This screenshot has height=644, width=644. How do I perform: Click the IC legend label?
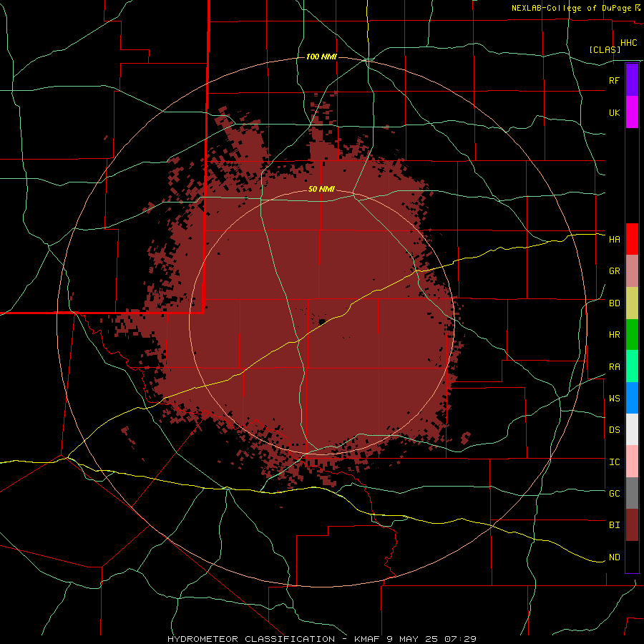[614, 462]
